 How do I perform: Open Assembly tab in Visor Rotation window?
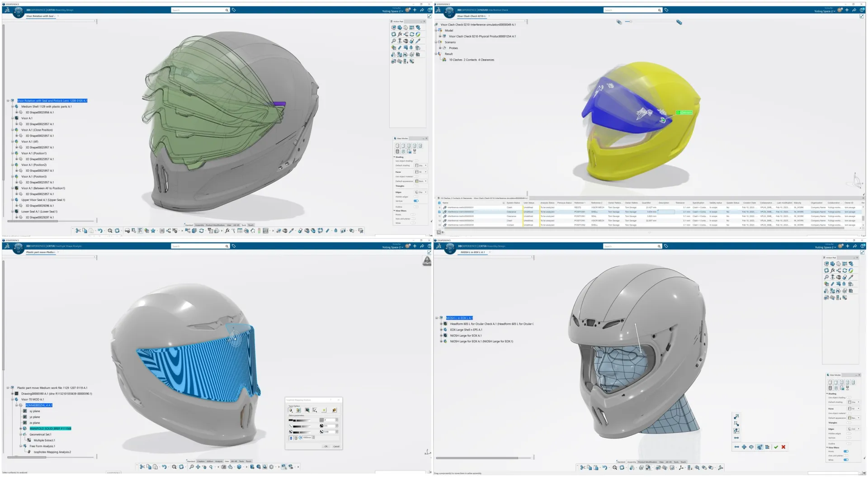tap(199, 225)
